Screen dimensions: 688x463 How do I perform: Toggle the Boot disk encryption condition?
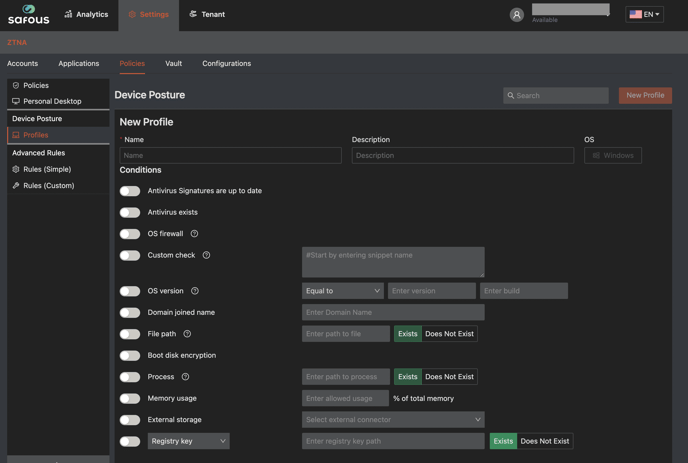130,356
